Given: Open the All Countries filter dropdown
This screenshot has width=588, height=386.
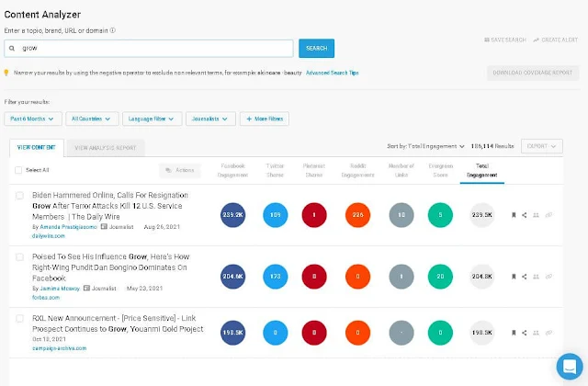Looking at the screenshot, I should [92, 119].
